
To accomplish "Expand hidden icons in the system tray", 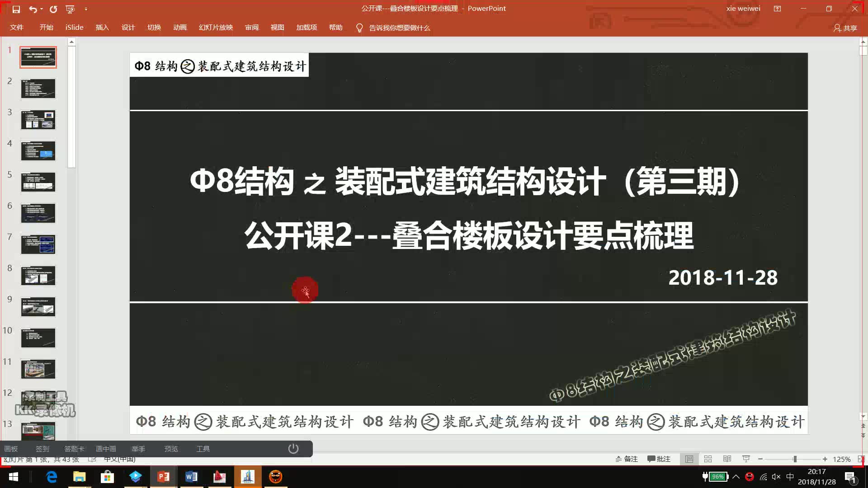I will (x=736, y=476).
